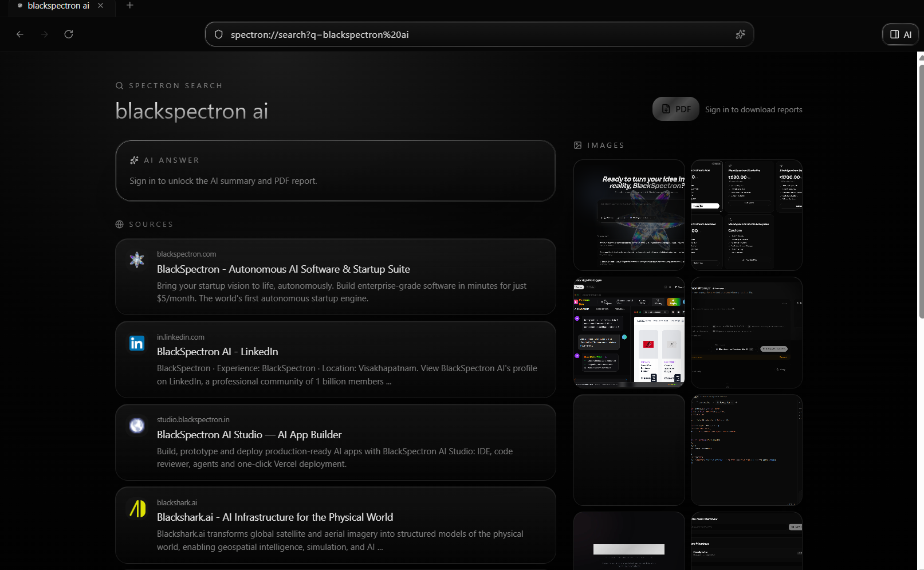Open the code editor image thumbnail
This screenshot has width=924, height=570.
746,450
